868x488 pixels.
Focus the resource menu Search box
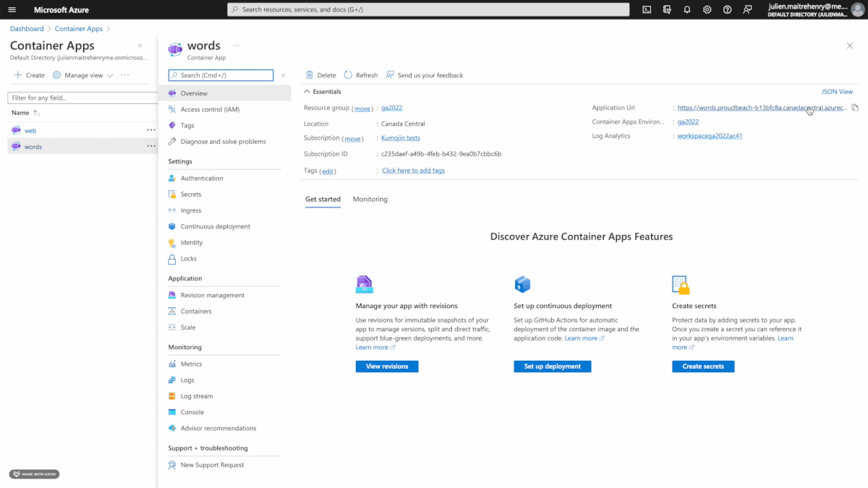tap(221, 75)
